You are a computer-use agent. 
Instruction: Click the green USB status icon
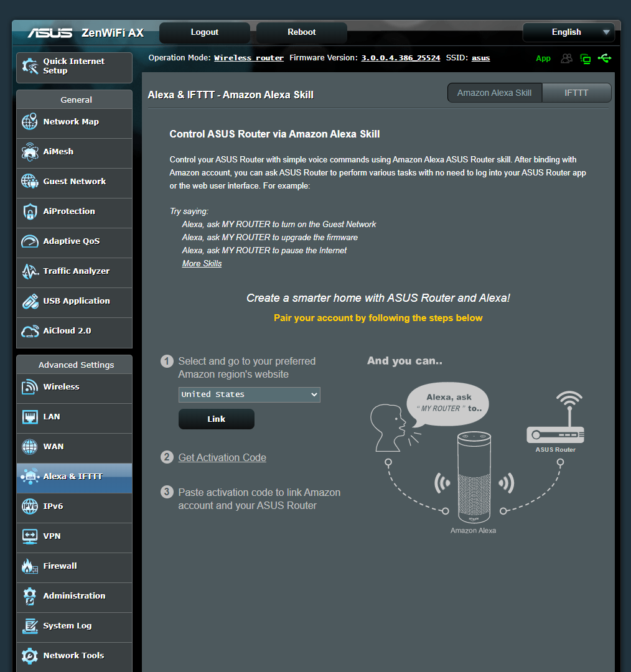click(604, 58)
